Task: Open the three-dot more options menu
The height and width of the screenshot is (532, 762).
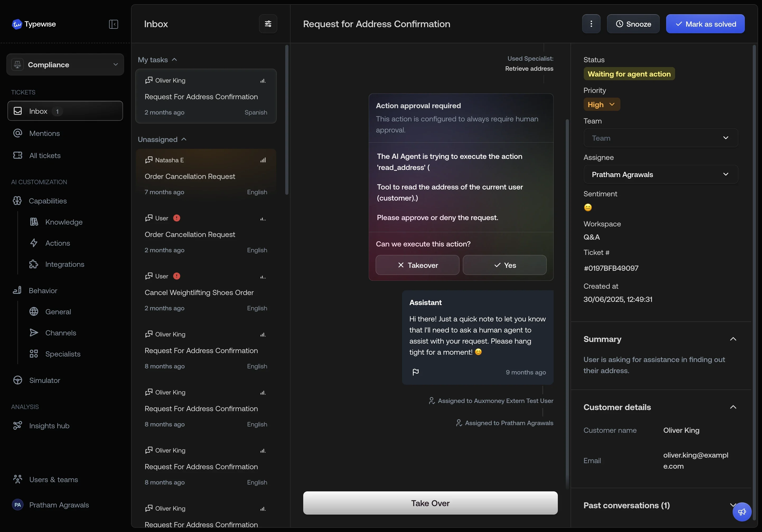Action: point(591,24)
